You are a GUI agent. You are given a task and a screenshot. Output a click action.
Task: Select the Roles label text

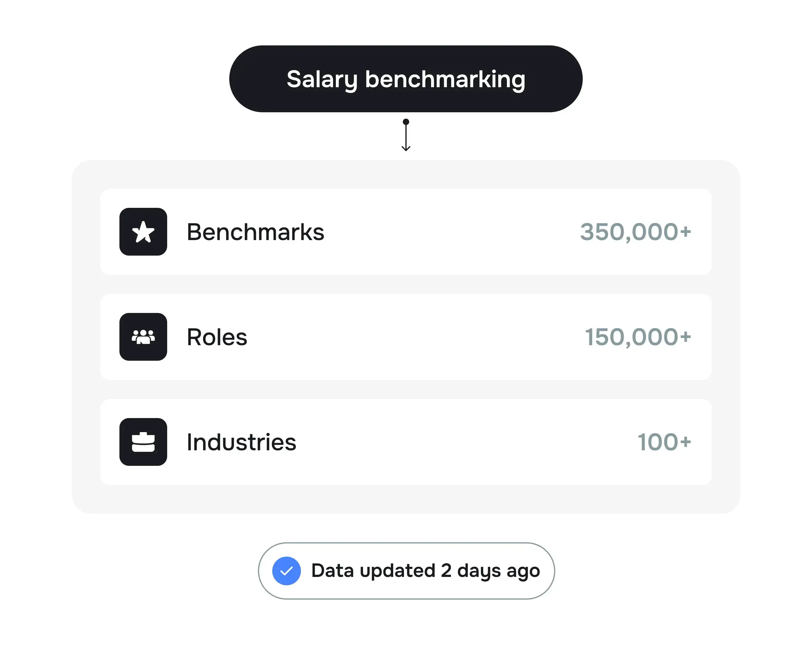(x=217, y=337)
